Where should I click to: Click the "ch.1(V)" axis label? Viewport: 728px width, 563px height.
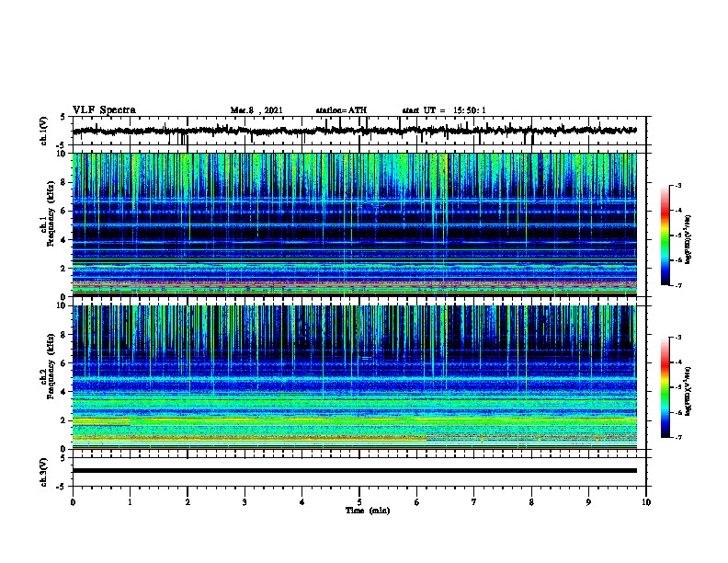coord(43,131)
